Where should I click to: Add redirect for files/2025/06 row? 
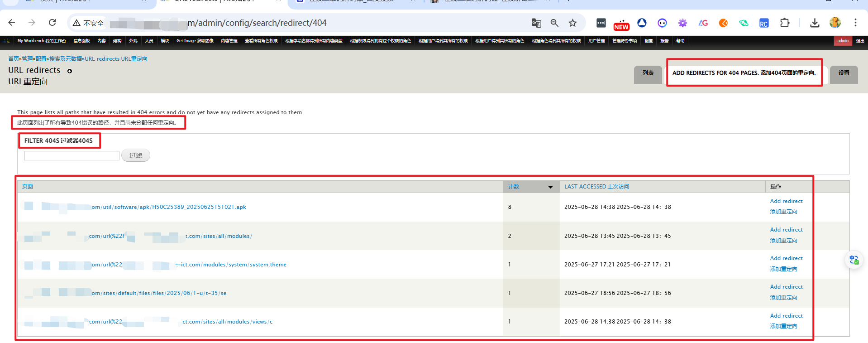click(x=786, y=292)
